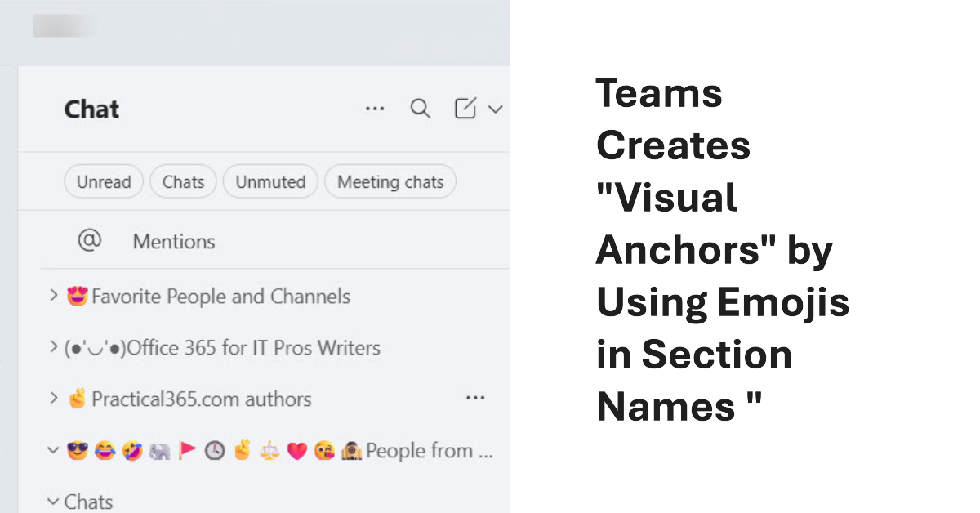Click the star-struck emoji before Favorite People
Image resolution: width=980 pixels, height=513 pixels.
click(76, 296)
